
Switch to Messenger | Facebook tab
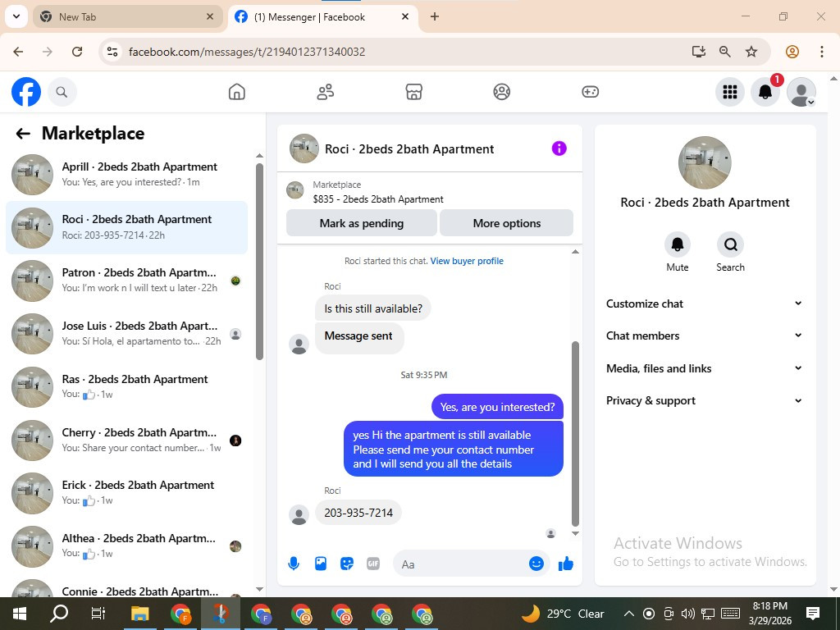322,17
